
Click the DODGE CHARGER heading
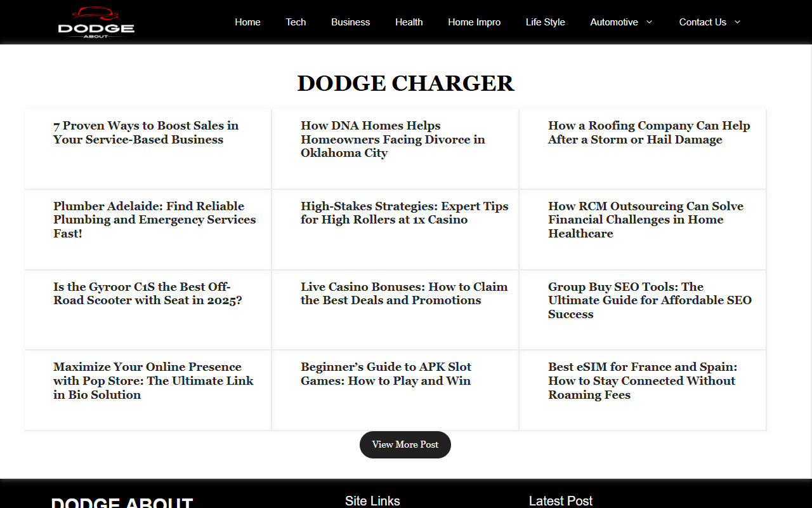click(x=405, y=83)
